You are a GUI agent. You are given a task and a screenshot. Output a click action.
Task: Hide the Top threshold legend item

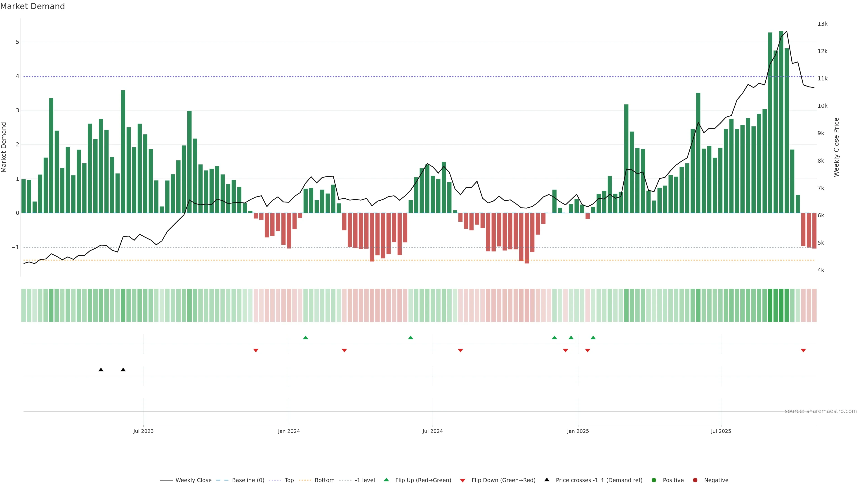pyautogui.click(x=289, y=480)
